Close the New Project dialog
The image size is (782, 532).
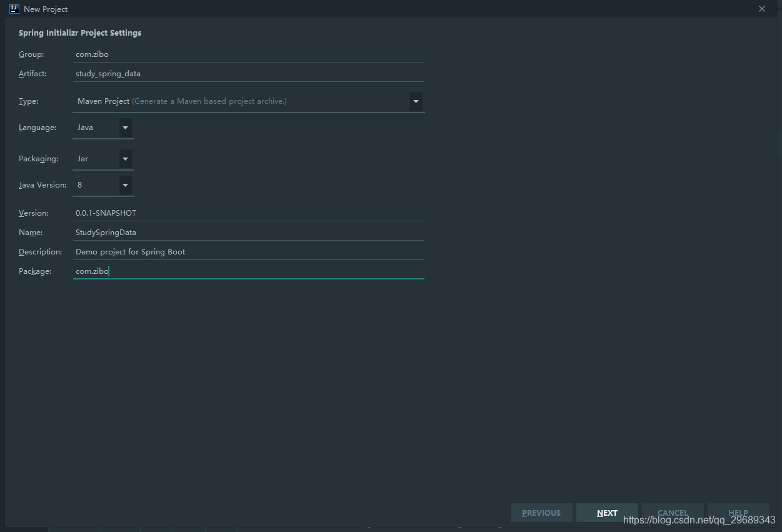761,9
